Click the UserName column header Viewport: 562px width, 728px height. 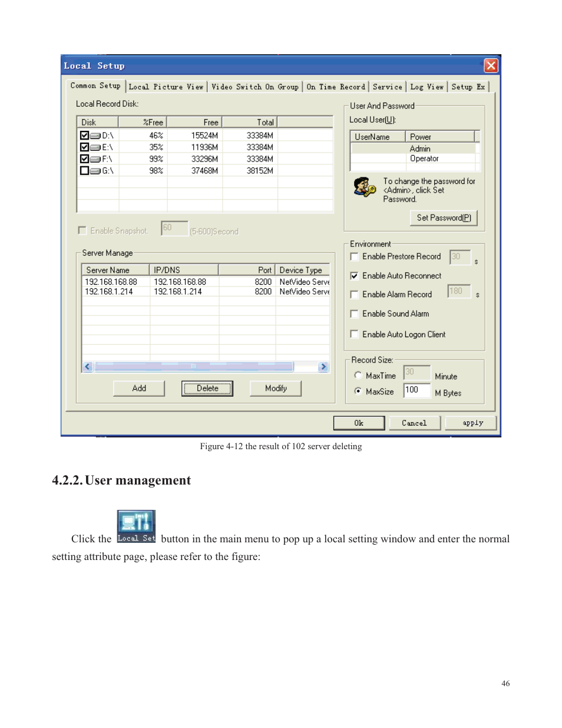pos(378,137)
